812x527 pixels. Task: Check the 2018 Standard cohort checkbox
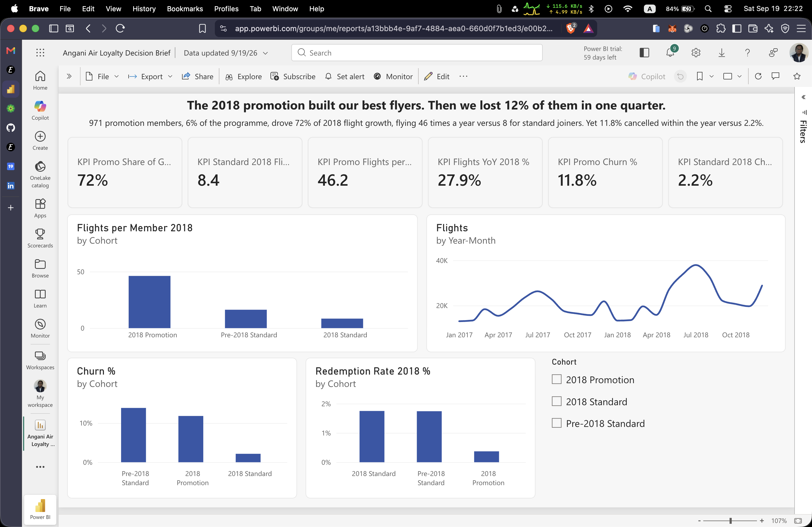(x=556, y=401)
